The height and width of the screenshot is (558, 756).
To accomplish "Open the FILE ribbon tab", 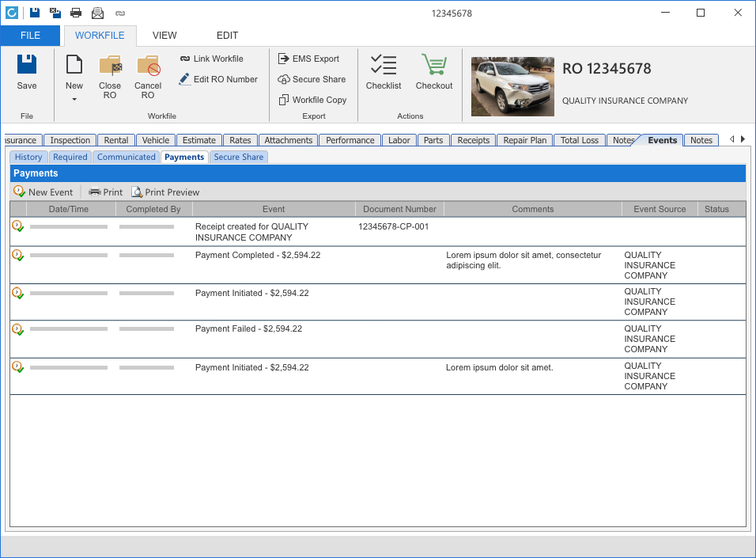I will tap(30, 36).
